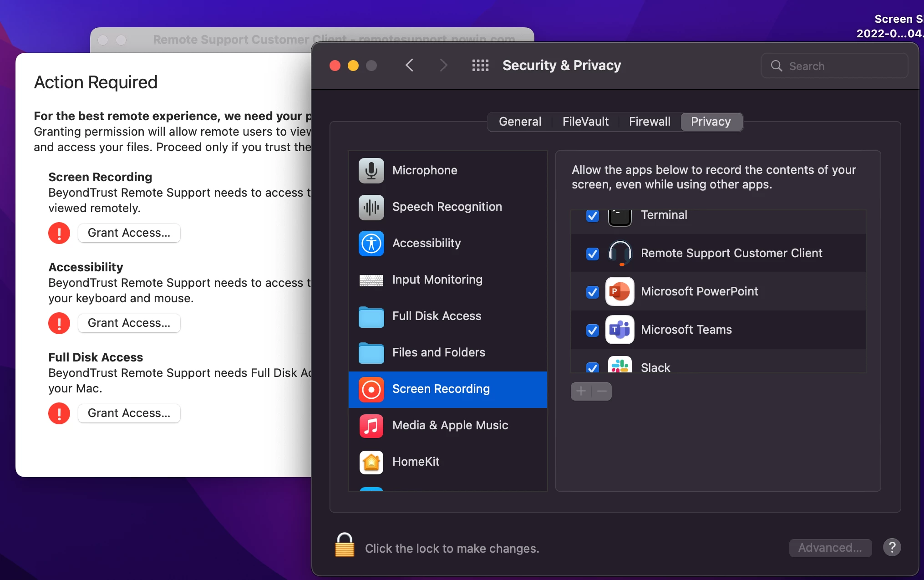Click Slack app name
Screen dimensions: 924x580
(x=655, y=367)
